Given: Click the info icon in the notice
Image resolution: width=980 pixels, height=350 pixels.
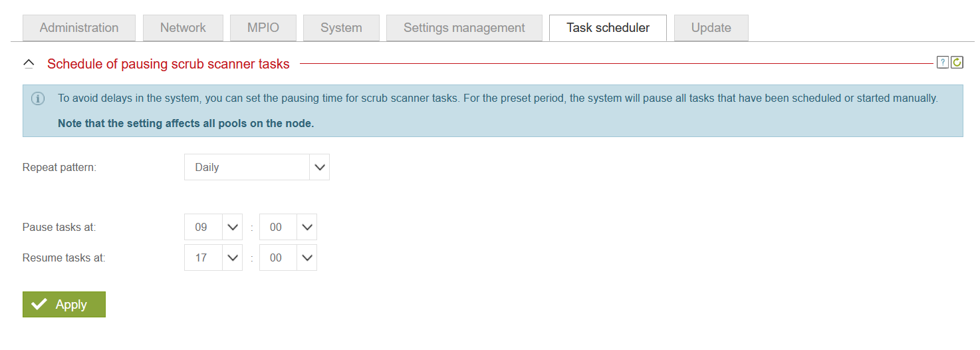Looking at the screenshot, I should (x=38, y=98).
